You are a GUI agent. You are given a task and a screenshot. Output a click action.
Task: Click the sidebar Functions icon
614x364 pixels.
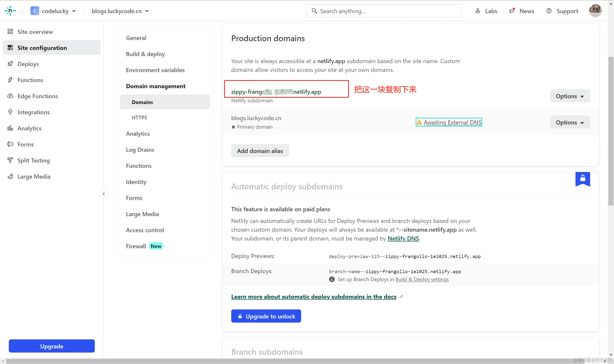click(10, 80)
